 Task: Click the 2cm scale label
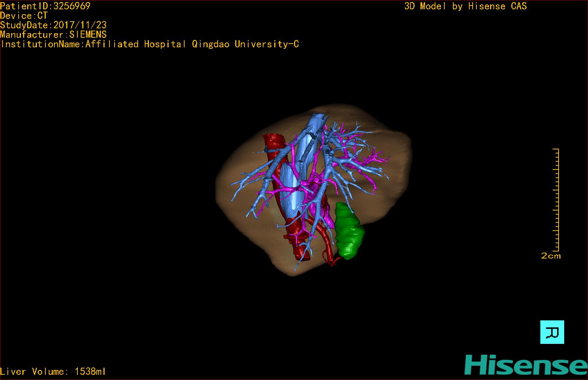click(551, 256)
